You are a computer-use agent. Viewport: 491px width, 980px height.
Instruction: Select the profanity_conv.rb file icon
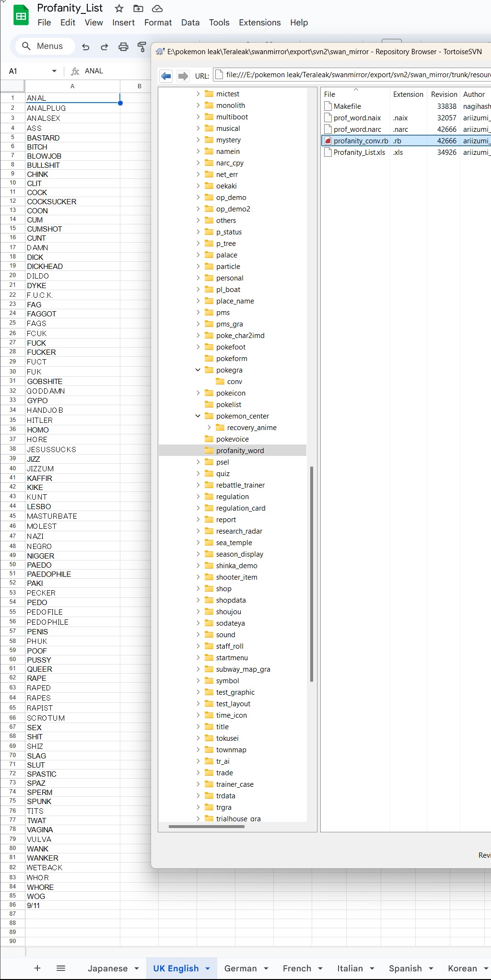tap(328, 141)
